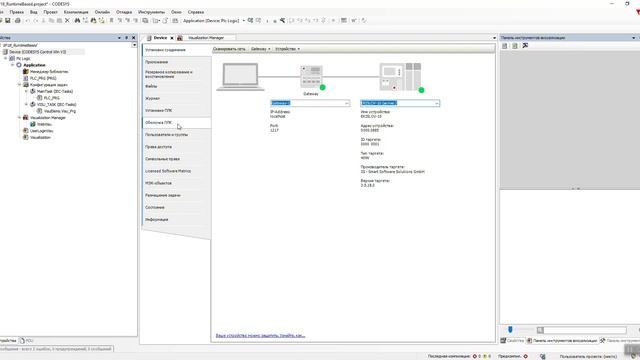
Task: Click the Visualization Manager tree icon
Action: tap(26, 118)
